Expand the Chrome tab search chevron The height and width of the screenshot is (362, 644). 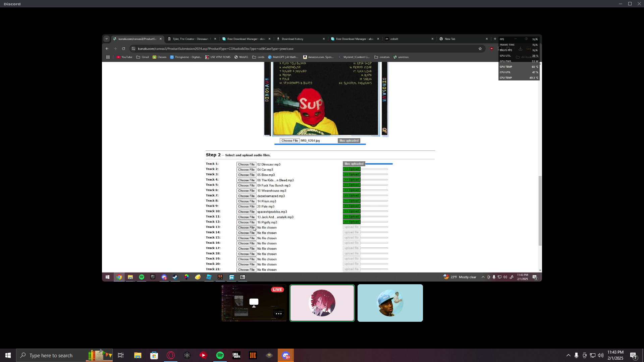(x=107, y=39)
